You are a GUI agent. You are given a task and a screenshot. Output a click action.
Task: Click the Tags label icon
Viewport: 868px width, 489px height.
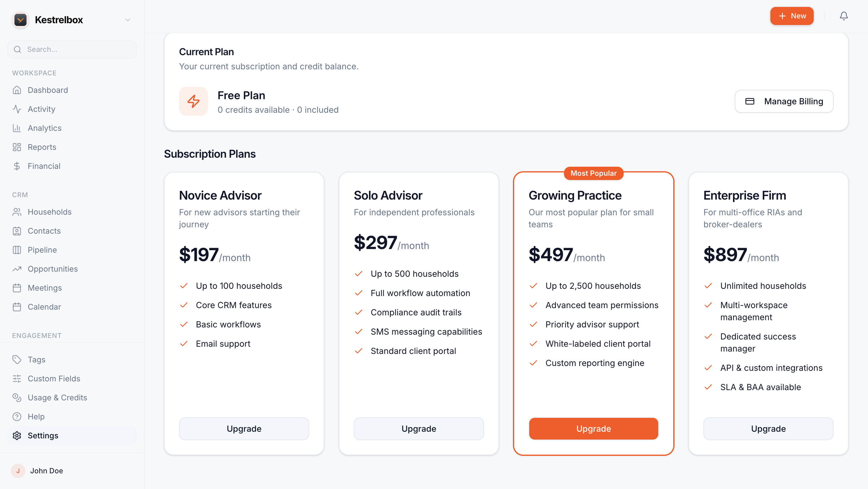[17, 360]
